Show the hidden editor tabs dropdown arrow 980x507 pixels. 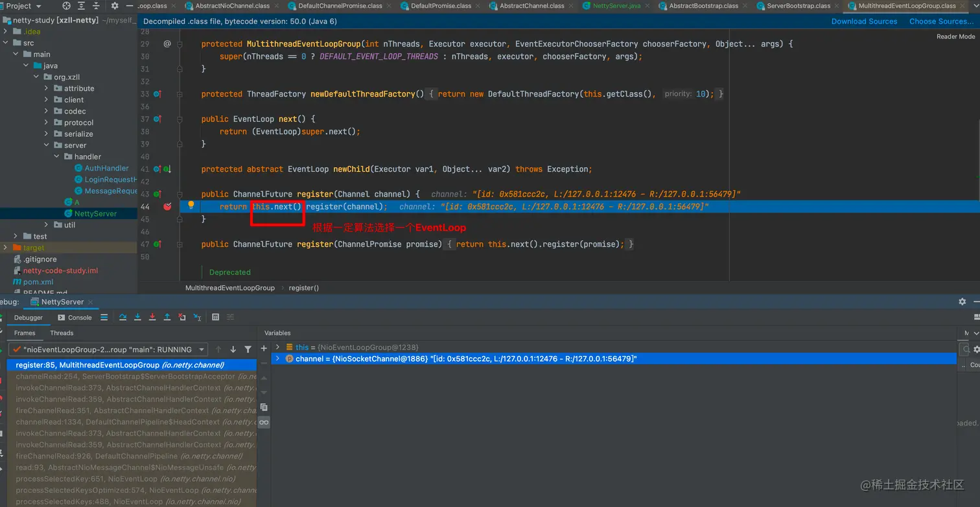[x=975, y=6]
